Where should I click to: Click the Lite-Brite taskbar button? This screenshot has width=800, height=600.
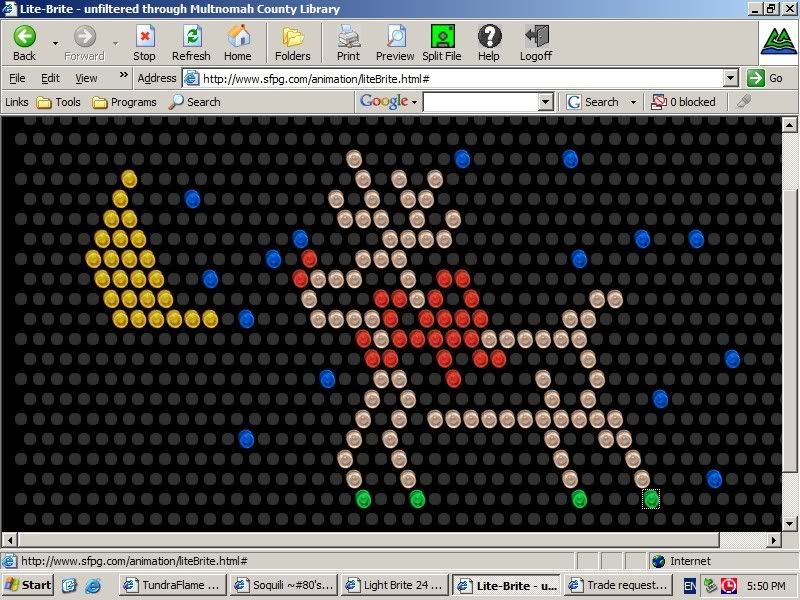[507, 585]
